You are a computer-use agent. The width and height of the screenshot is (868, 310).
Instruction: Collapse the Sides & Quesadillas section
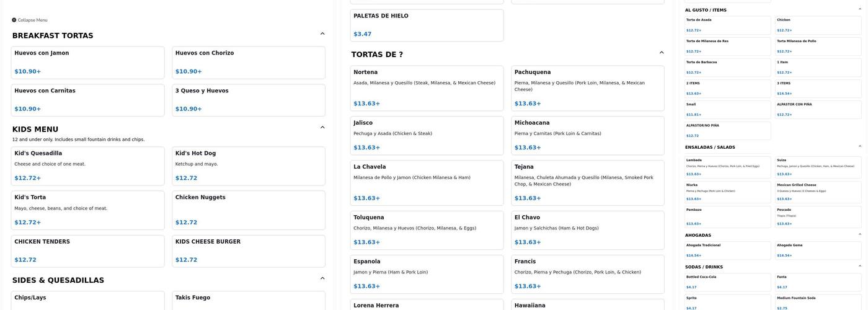[x=322, y=278]
